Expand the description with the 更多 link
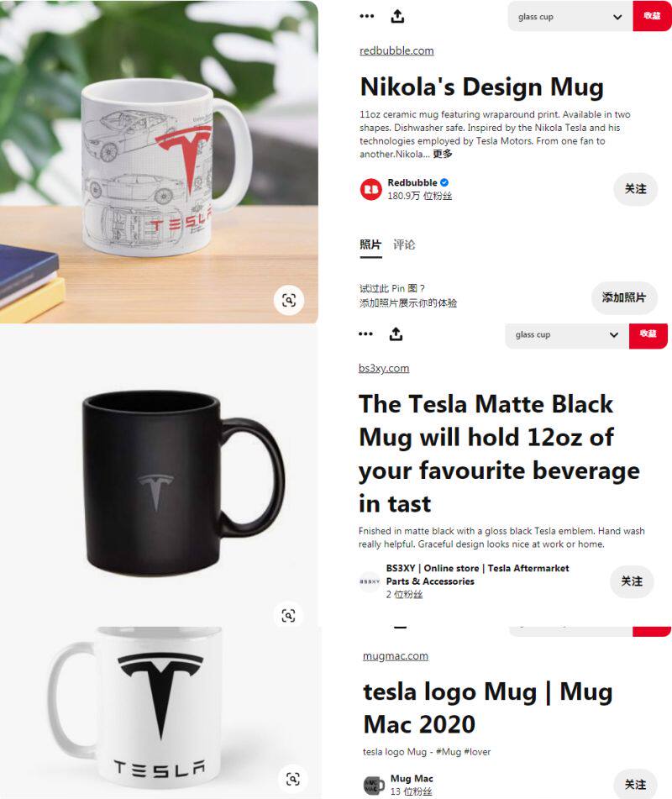The image size is (672, 799). click(x=443, y=154)
